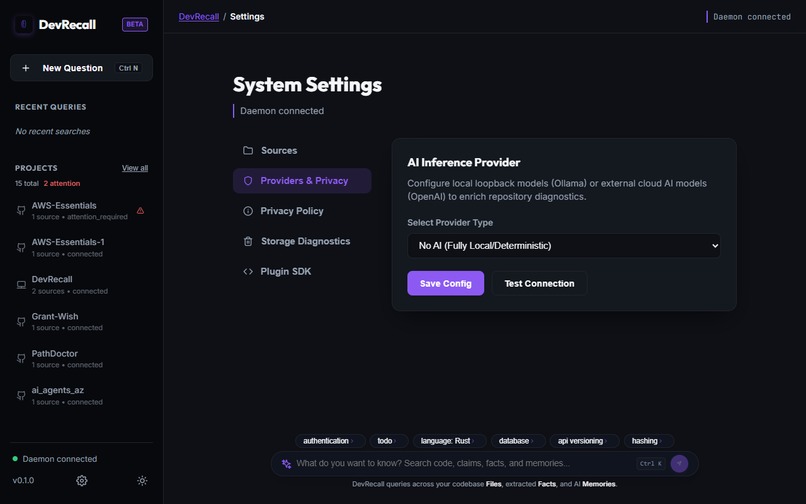Select the database suggestion chip
Viewport: 806px width, 504px height.
tap(518, 441)
